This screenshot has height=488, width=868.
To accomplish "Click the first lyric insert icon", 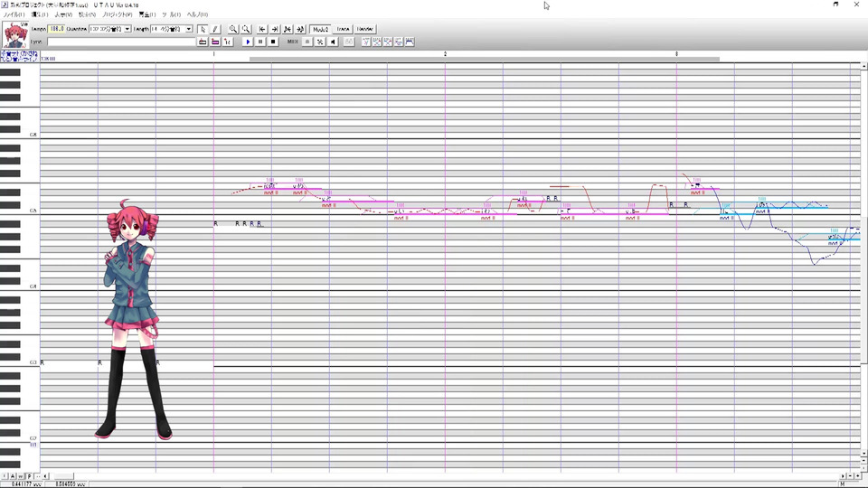I will pyautogui.click(x=203, y=42).
